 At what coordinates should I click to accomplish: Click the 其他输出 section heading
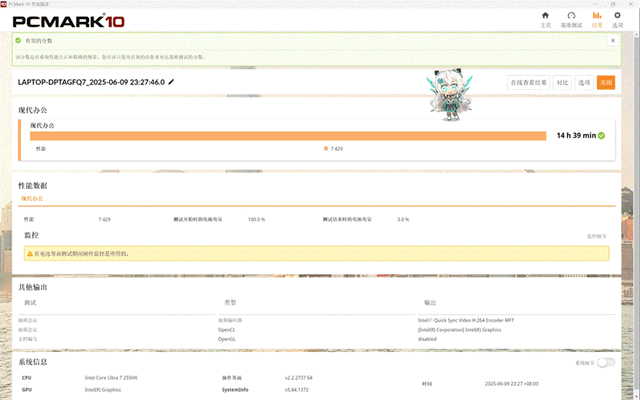point(33,287)
